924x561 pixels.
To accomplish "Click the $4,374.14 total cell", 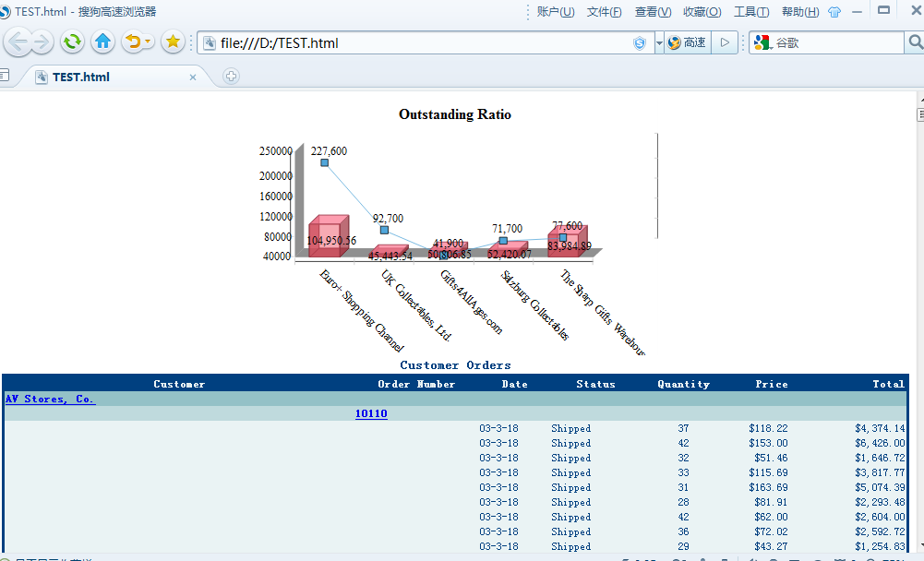I will coord(880,428).
